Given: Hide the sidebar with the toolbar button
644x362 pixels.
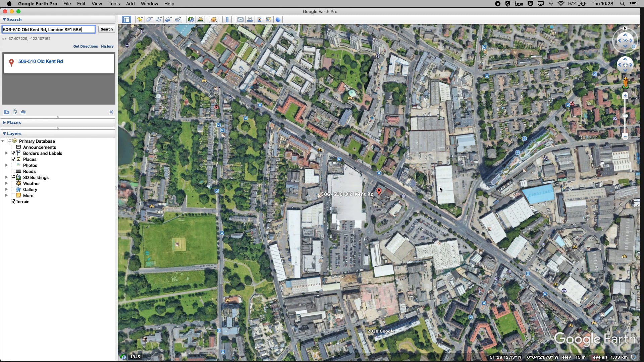Looking at the screenshot, I should coord(126,19).
